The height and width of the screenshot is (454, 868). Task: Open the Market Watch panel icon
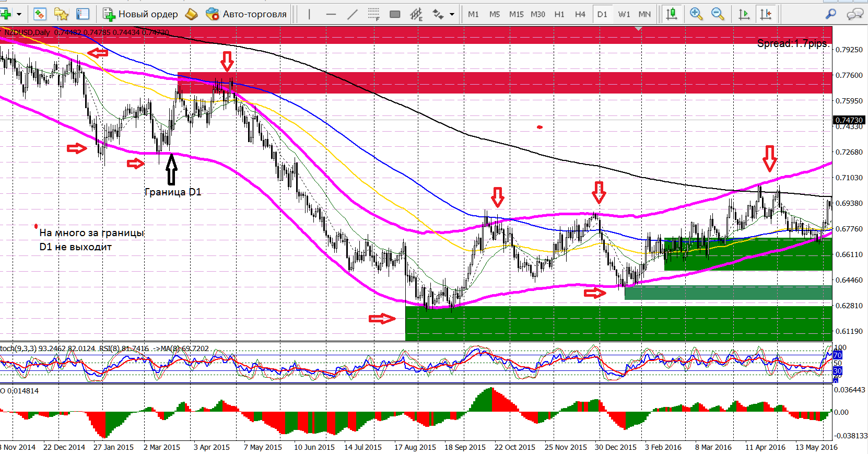coord(40,14)
